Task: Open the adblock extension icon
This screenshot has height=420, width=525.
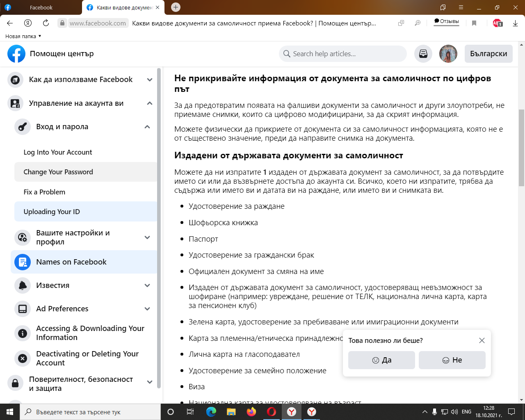Action: click(x=497, y=23)
